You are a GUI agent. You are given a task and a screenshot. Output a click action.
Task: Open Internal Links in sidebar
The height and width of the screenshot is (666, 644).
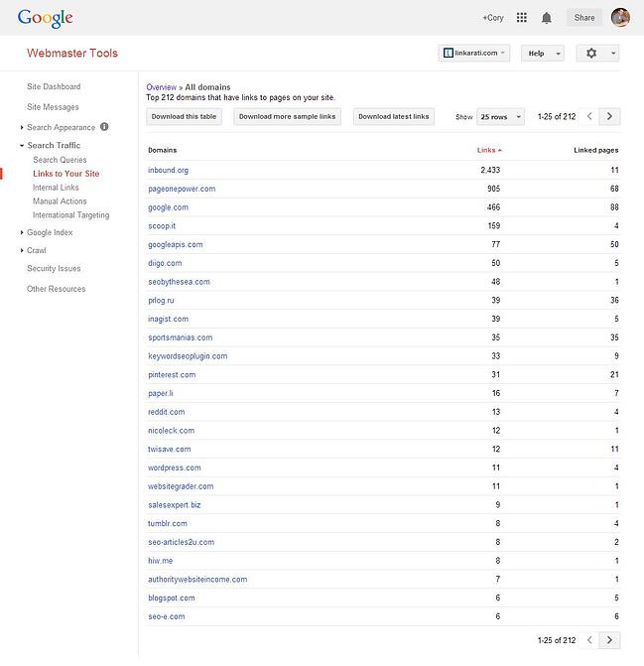point(56,188)
